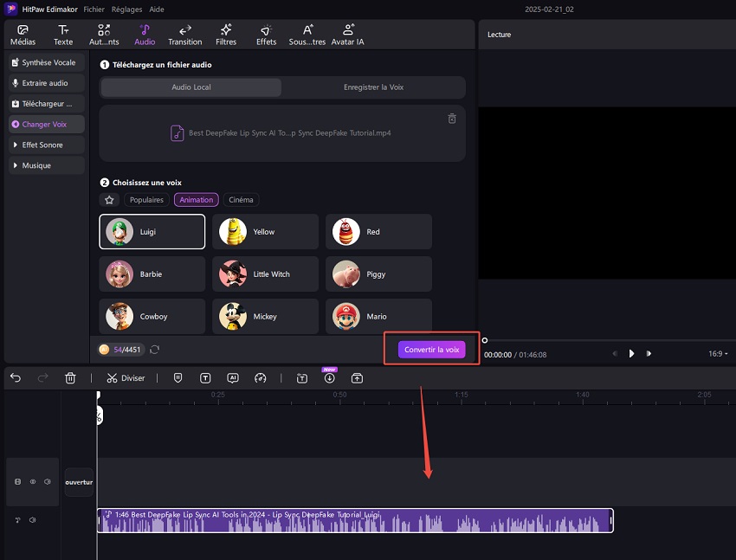Open the Fichier menu
736x560 pixels.
pos(94,8)
